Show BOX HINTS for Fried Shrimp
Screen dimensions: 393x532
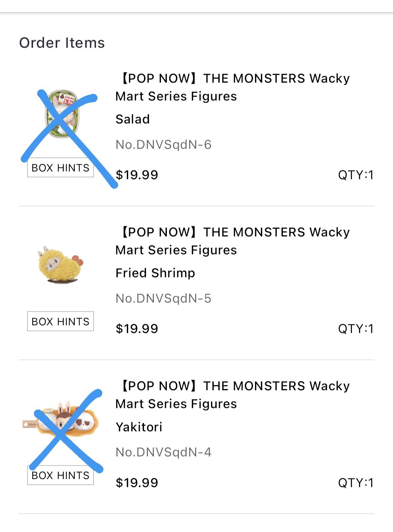pyautogui.click(x=60, y=322)
